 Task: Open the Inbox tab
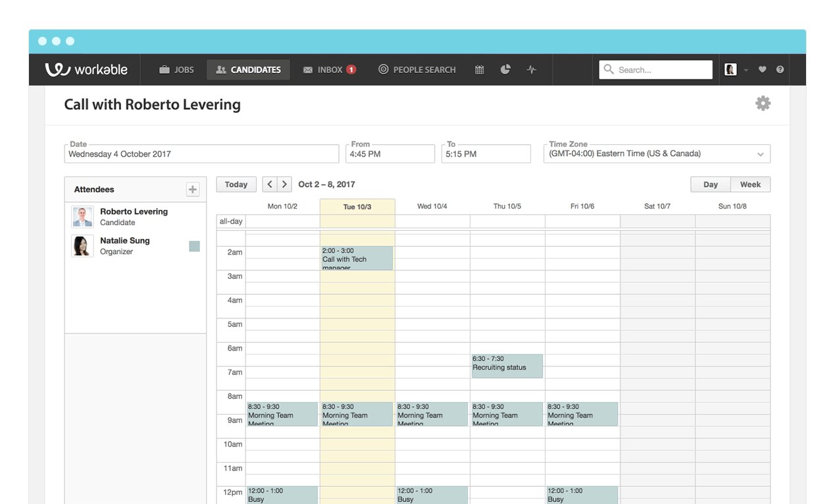[329, 70]
